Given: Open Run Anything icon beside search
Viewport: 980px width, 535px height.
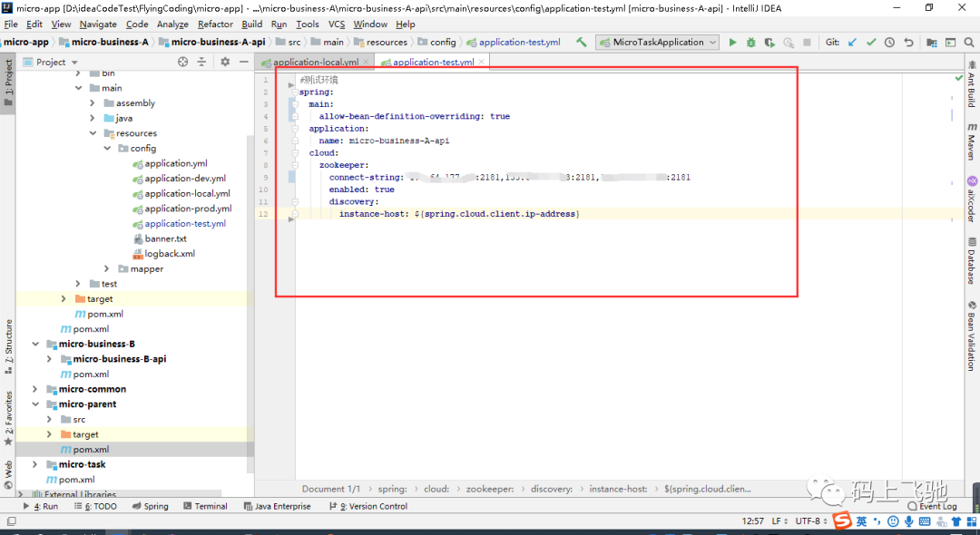Looking at the screenshot, I should coord(951,43).
